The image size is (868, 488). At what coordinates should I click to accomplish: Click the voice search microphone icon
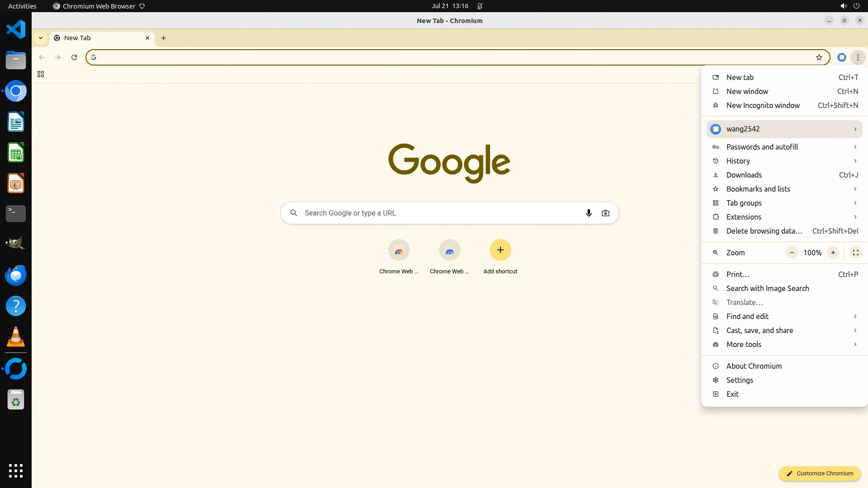588,213
